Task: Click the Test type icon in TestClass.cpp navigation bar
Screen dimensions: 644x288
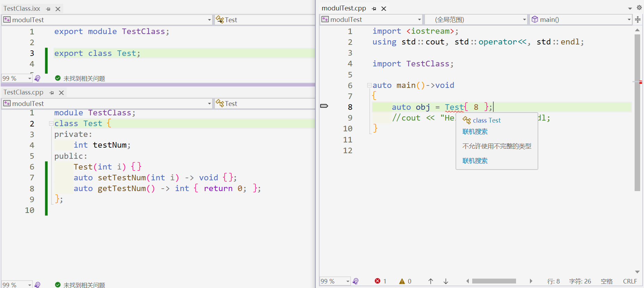Action: [220, 103]
